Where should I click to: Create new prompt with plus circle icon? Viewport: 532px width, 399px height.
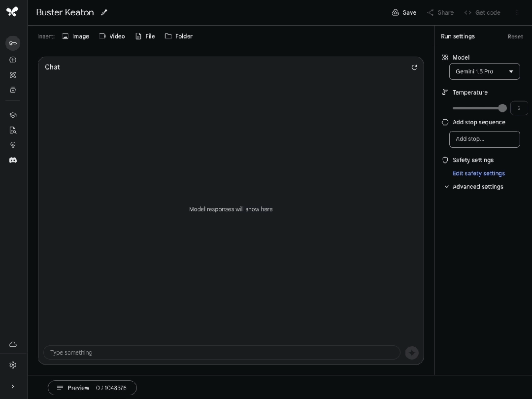pyautogui.click(x=13, y=60)
